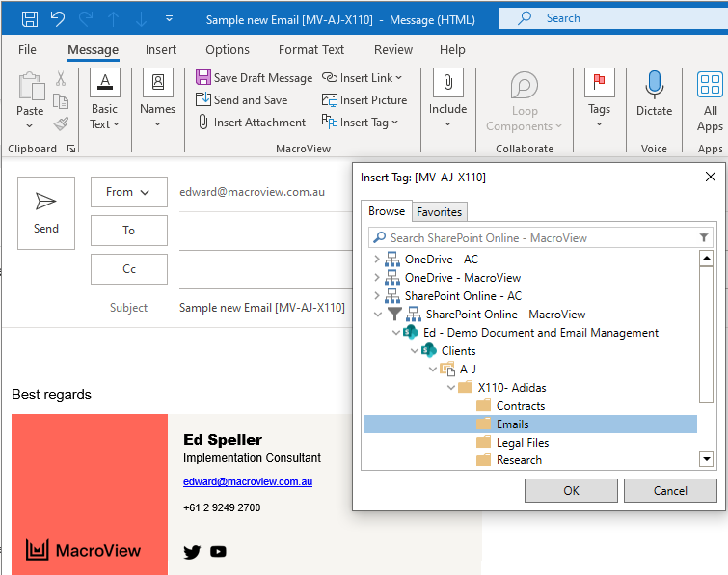
Task: Undo the last action
Action: pyautogui.click(x=58, y=19)
